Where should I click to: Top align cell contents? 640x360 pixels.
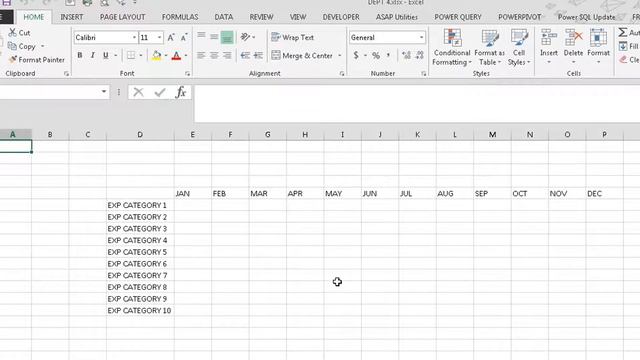coord(201,37)
